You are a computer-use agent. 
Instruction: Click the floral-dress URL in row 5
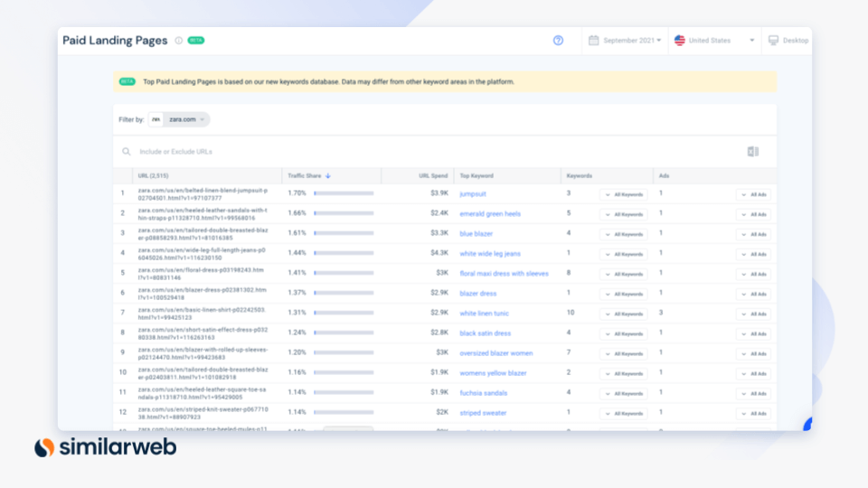(x=201, y=274)
